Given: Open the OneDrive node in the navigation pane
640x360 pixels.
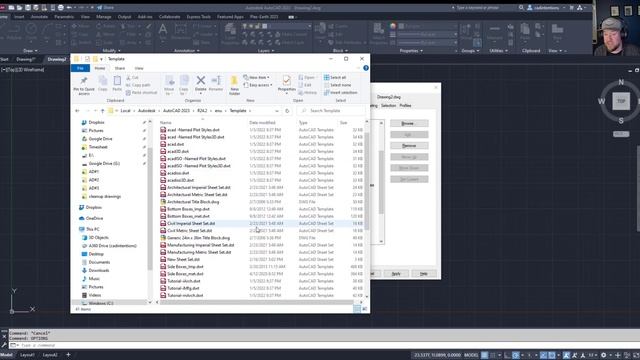Looking at the screenshot, I should (91, 218).
